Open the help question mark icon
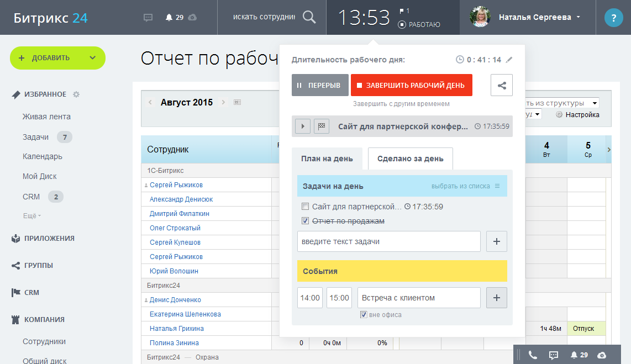 pyautogui.click(x=613, y=18)
